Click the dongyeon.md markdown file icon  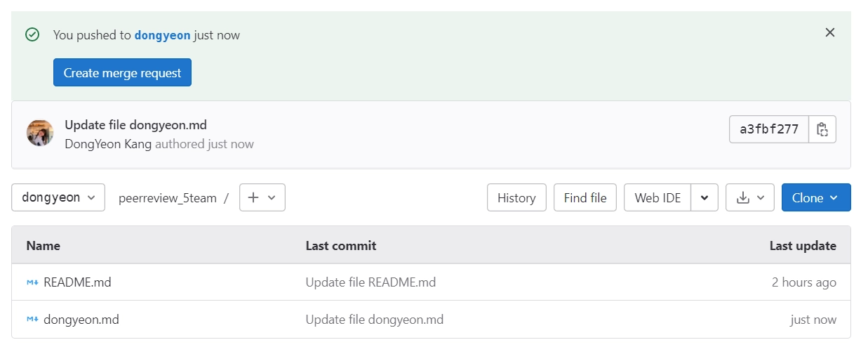pos(32,320)
